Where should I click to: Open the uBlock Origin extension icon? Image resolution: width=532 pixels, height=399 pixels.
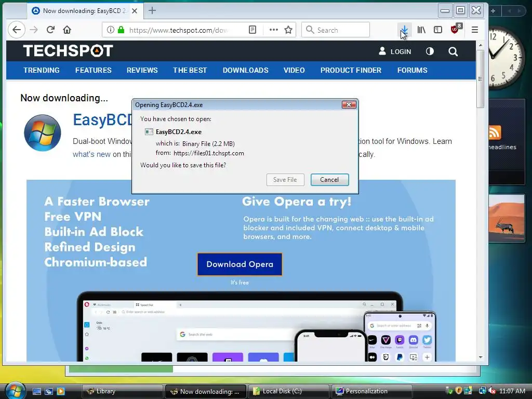click(456, 29)
